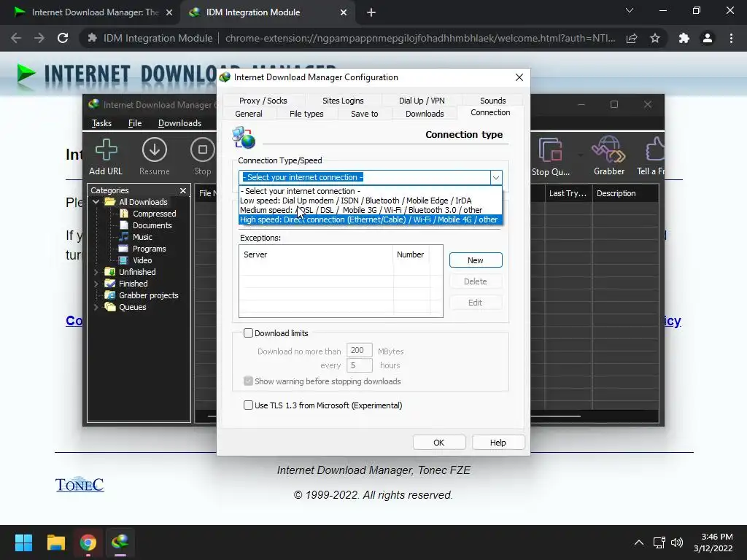Bookmark this page with star icon
This screenshot has height=560, width=747.
655,38
